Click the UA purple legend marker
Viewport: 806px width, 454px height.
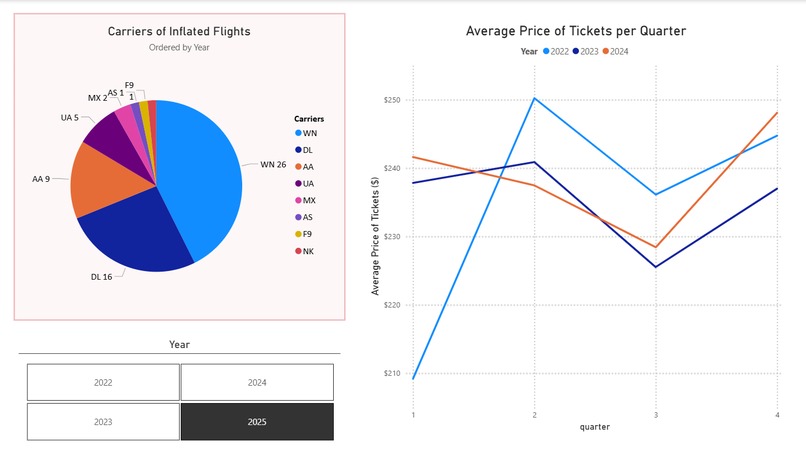[x=298, y=184]
